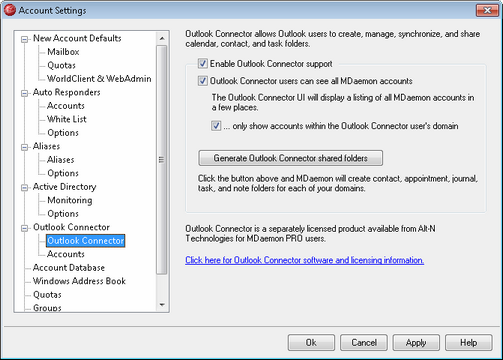Click the Help button

coord(469,343)
